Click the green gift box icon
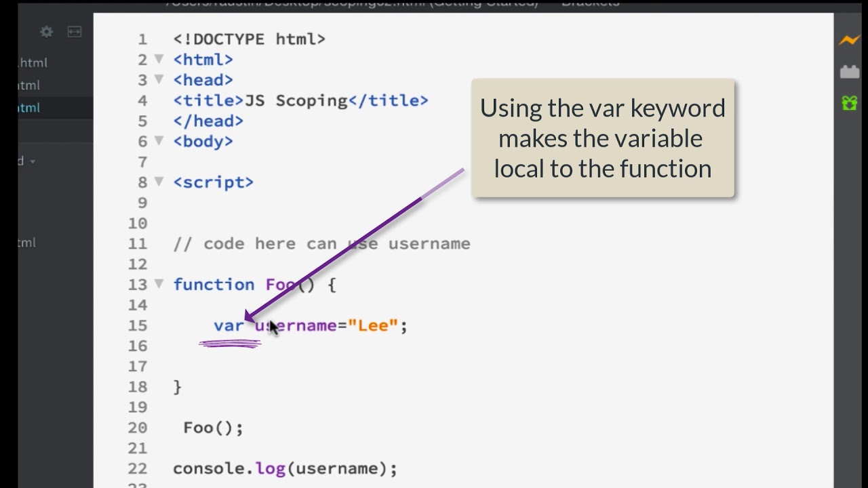This screenshot has width=868, height=488. (849, 103)
